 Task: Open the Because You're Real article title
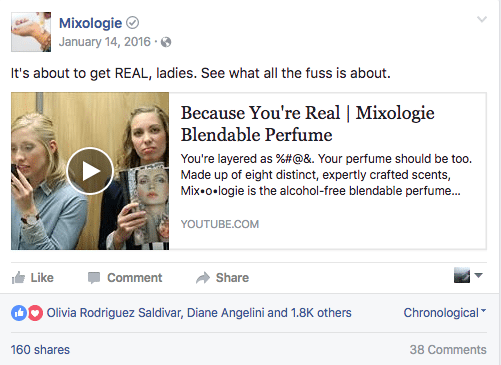(x=307, y=124)
